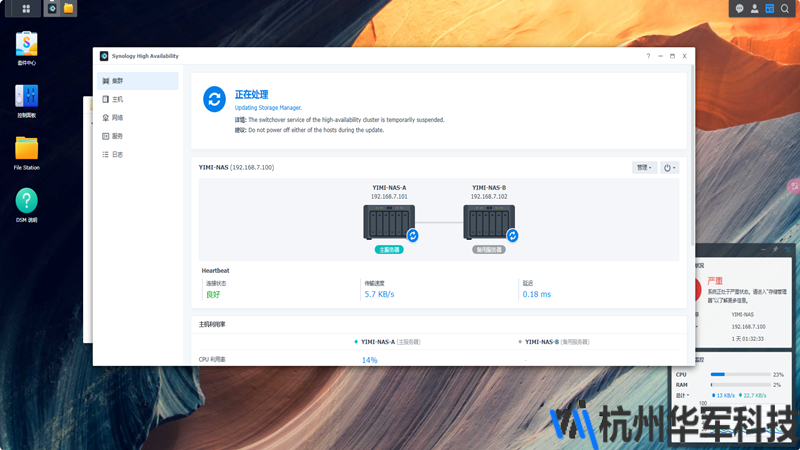Click the YIMI-NAS-B passive server image

[x=488, y=221]
